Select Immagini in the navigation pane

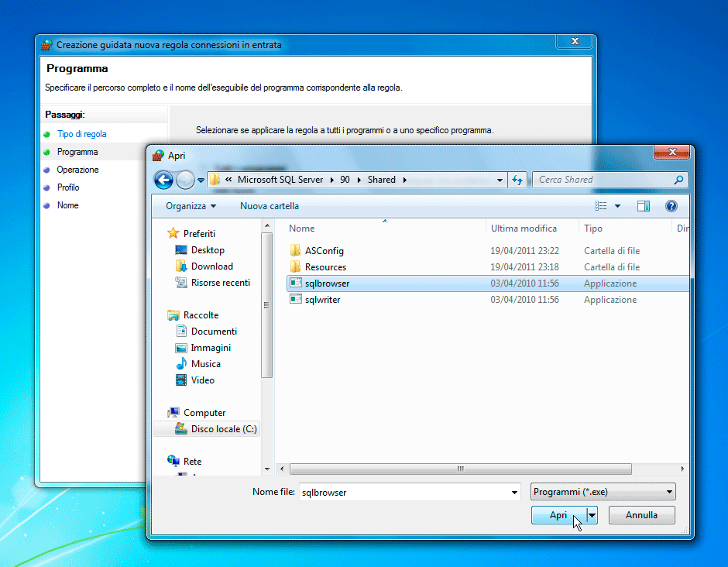tap(211, 347)
